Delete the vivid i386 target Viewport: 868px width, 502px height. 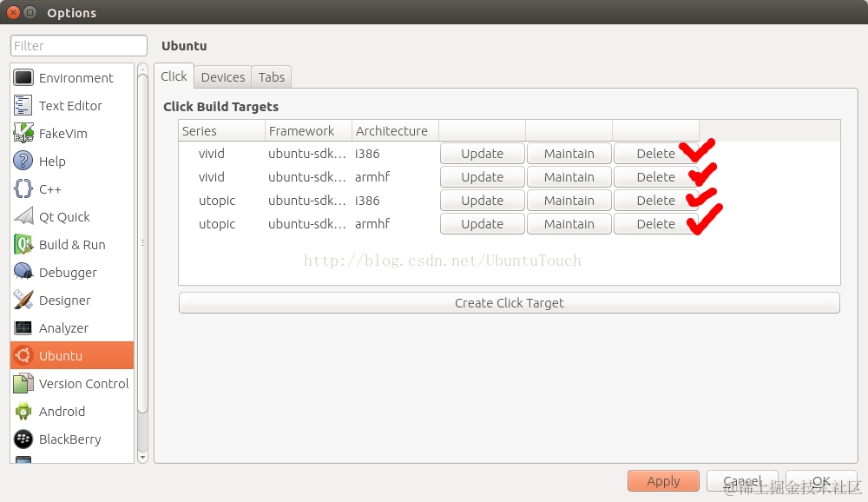[x=655, y=154]
